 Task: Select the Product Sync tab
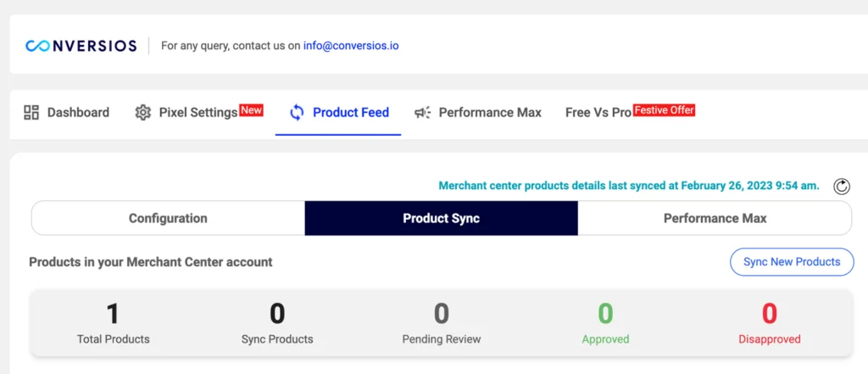point(441,218)
